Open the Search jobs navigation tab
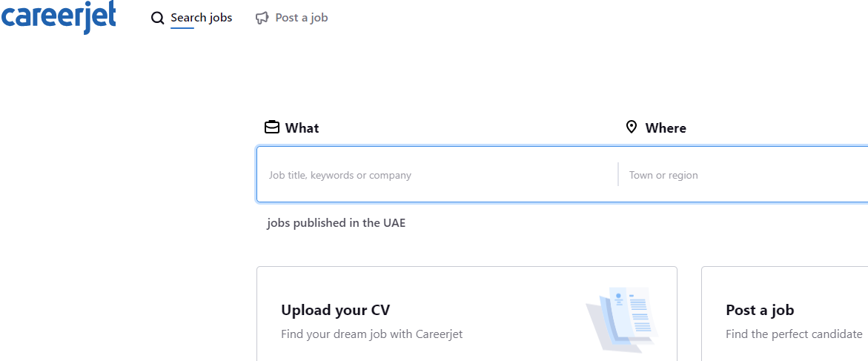 pyautogui.click(x=201, y=18)
